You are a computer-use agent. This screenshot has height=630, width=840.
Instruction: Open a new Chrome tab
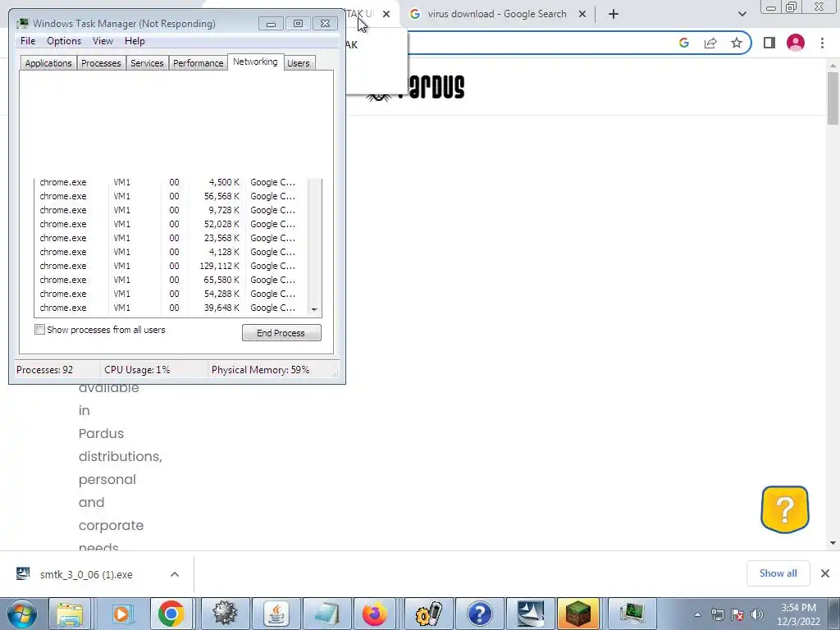(x=614, y=14)
